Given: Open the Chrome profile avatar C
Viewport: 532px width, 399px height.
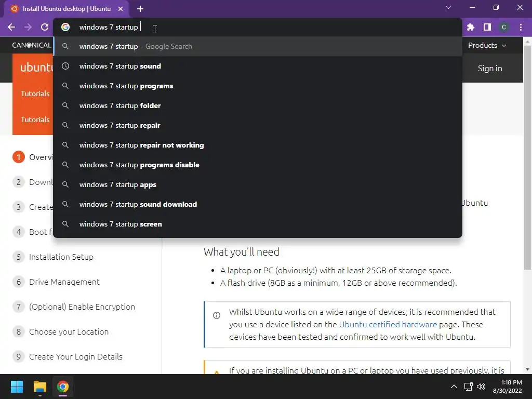Looking at the screenshot, I should (504, 27).
